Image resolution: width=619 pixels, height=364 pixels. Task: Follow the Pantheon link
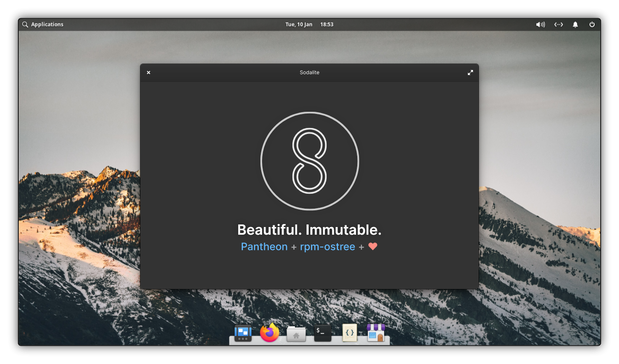(x=264, y=247)
